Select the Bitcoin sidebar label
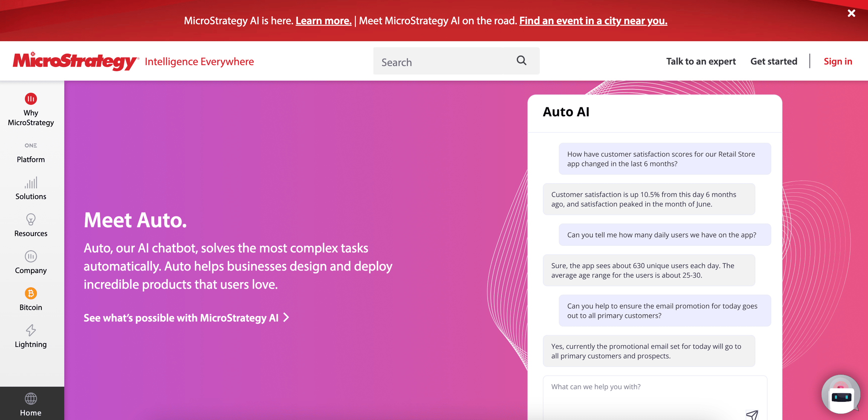This screenshot has width=868, height=420. point(31,307)
